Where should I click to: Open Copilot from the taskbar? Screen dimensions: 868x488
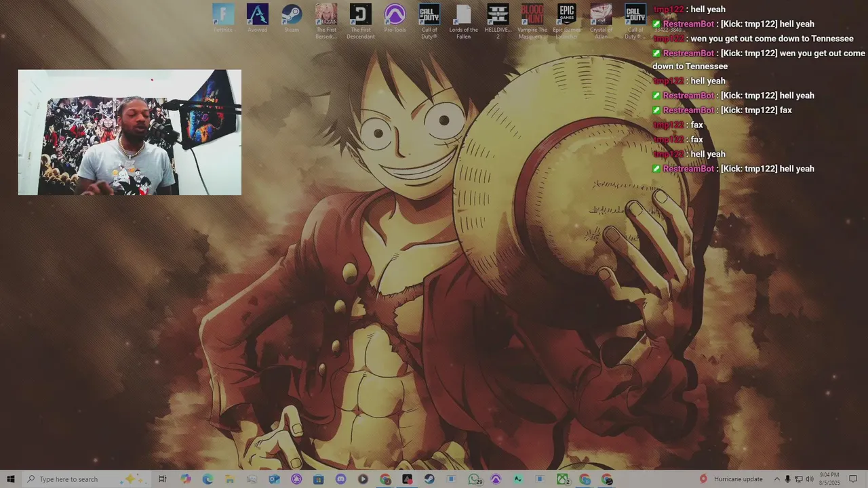(x=186, y=479)
